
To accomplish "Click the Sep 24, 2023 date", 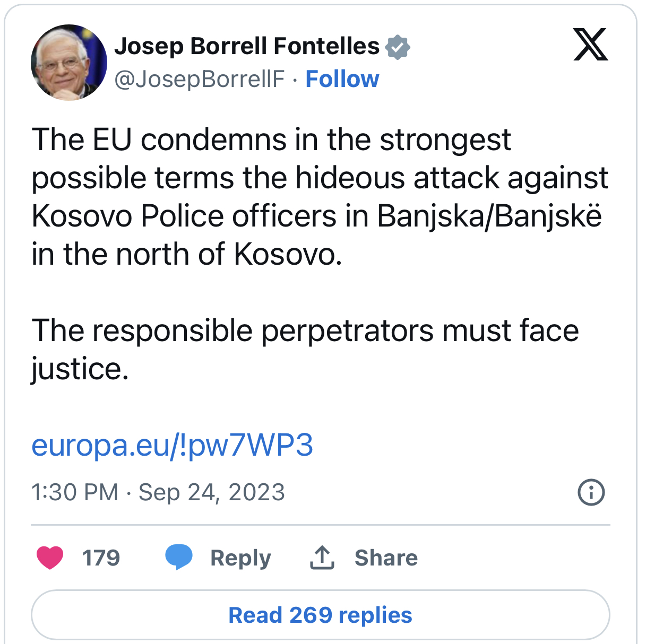I will click(x=212, y=492).
